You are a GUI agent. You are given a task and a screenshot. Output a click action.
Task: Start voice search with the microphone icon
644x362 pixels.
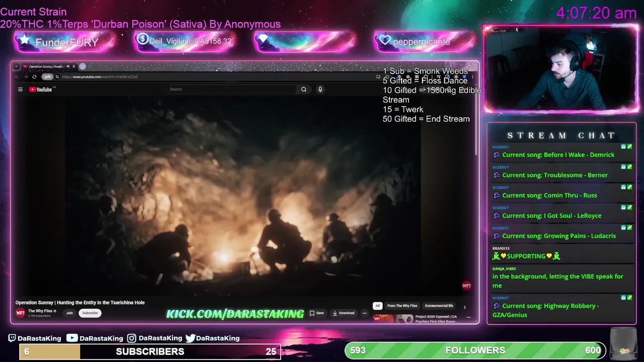pos(320,89)
